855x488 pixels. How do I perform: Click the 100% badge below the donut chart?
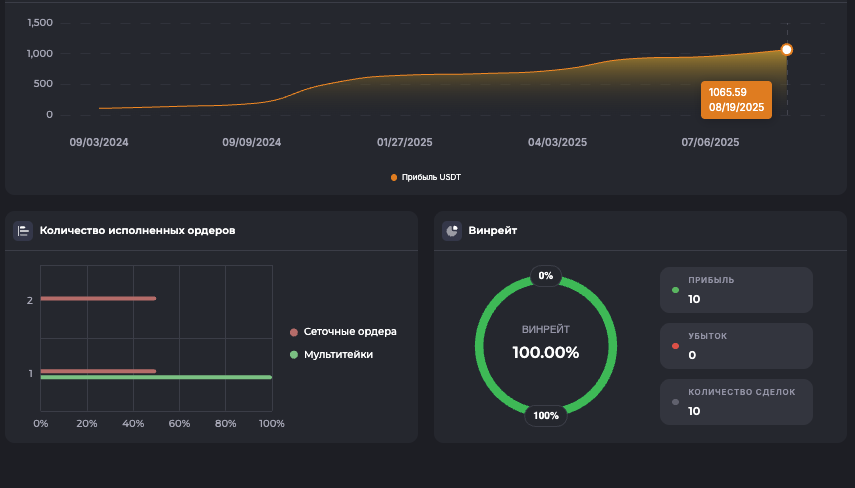546,415
